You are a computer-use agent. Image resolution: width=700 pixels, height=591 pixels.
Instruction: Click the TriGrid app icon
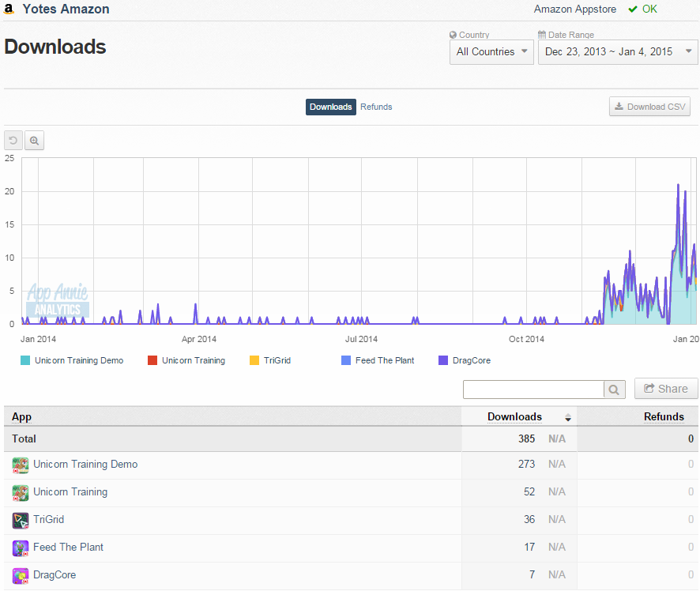coord(21,521)
